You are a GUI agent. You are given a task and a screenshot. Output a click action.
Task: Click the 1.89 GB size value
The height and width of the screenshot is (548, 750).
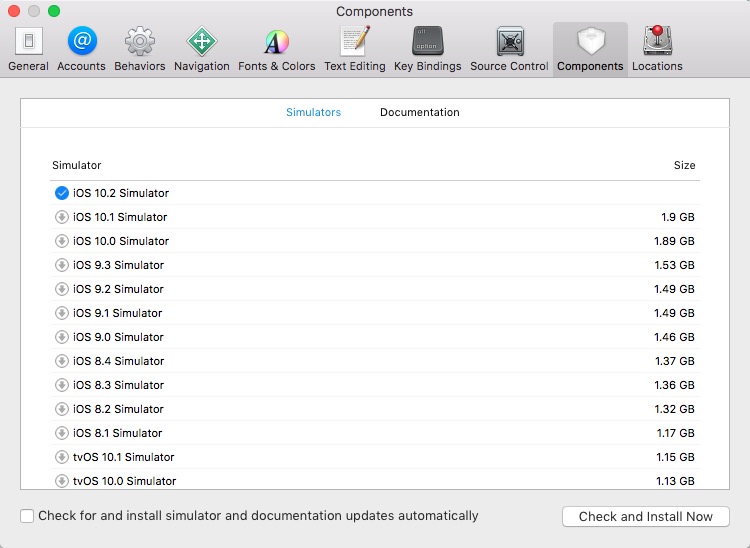pos(674,241)
